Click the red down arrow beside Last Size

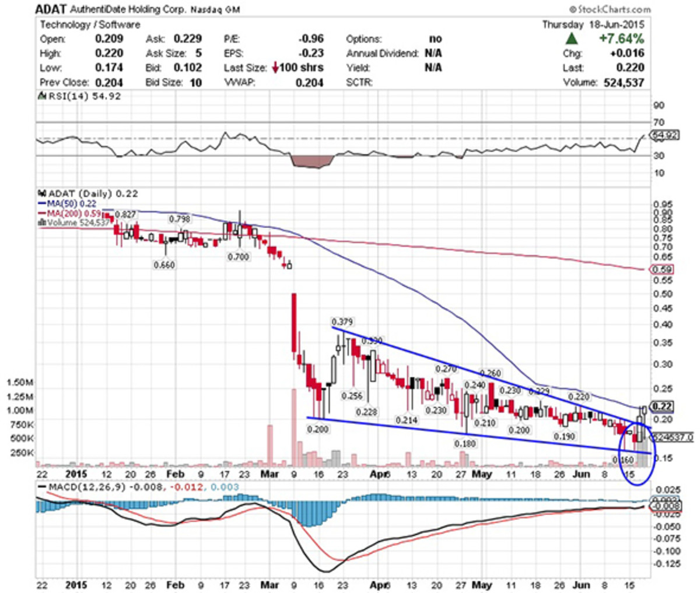click(x=275, y=68)
